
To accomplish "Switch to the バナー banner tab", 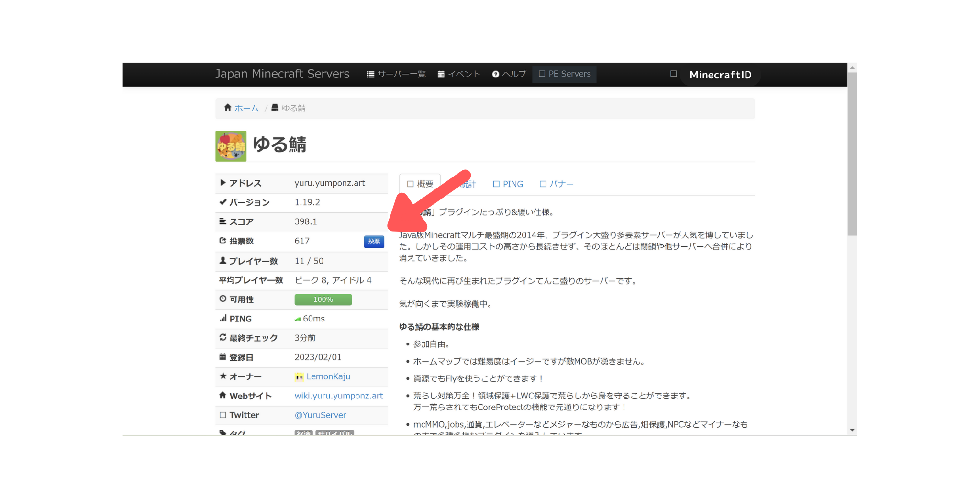I will click(556, 184).
